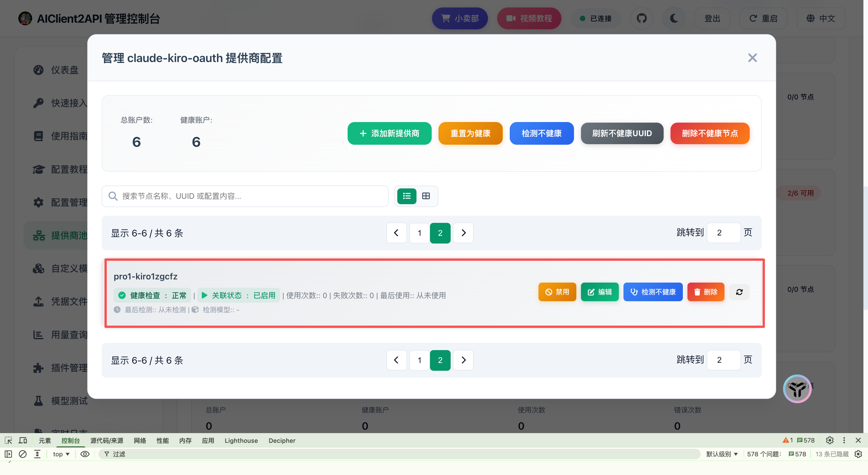
Task: Switch to DevTools 源代码/来源 tab
Action: click(106, 441)
